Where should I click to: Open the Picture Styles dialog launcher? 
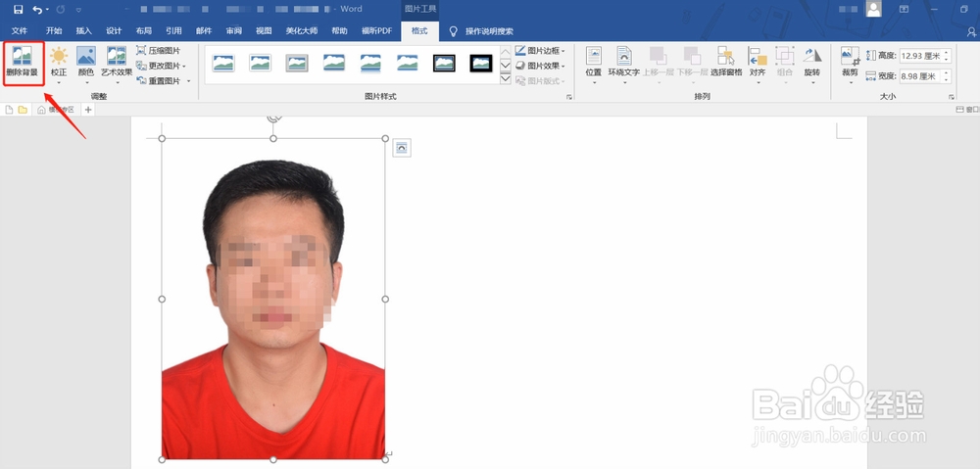[569, 97]
